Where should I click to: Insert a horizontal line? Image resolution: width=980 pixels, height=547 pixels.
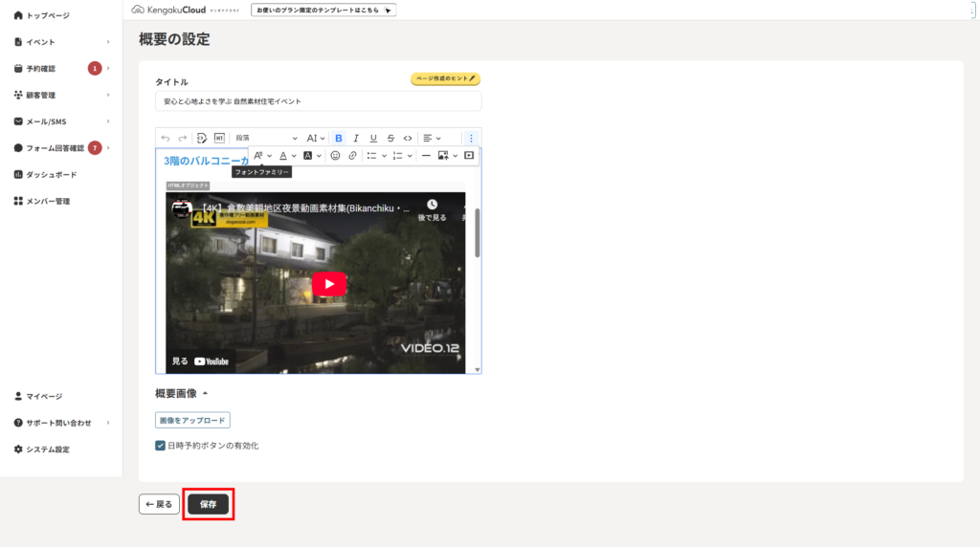click(x=426, y=155)
